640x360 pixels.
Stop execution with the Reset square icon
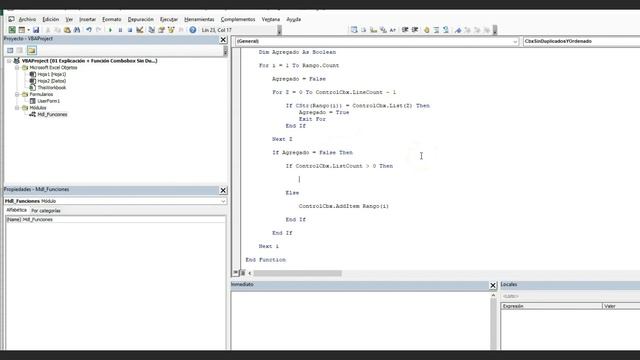[130, 30]
